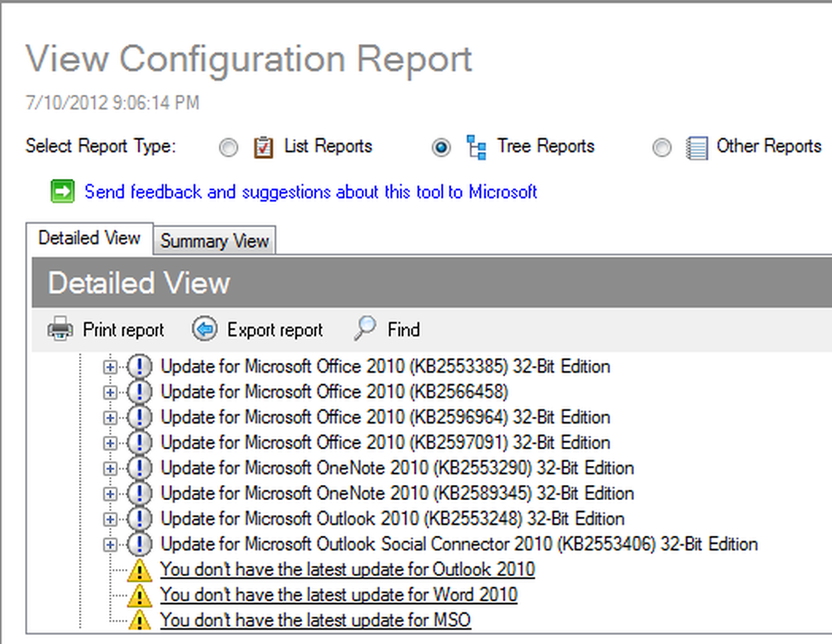
Task: Select Outlook Social Connector 2010 (KB2553406) row
Action: (459, 544)
